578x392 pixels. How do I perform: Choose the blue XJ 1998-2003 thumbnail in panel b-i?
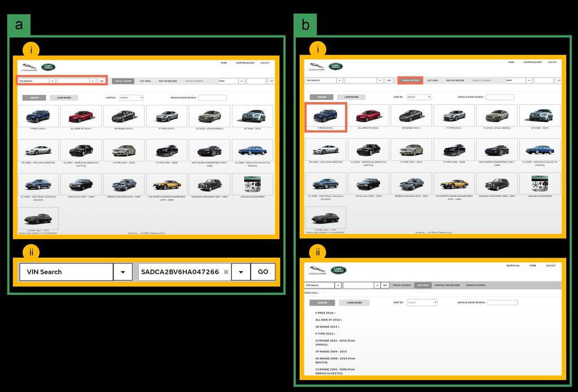(540, 149)
